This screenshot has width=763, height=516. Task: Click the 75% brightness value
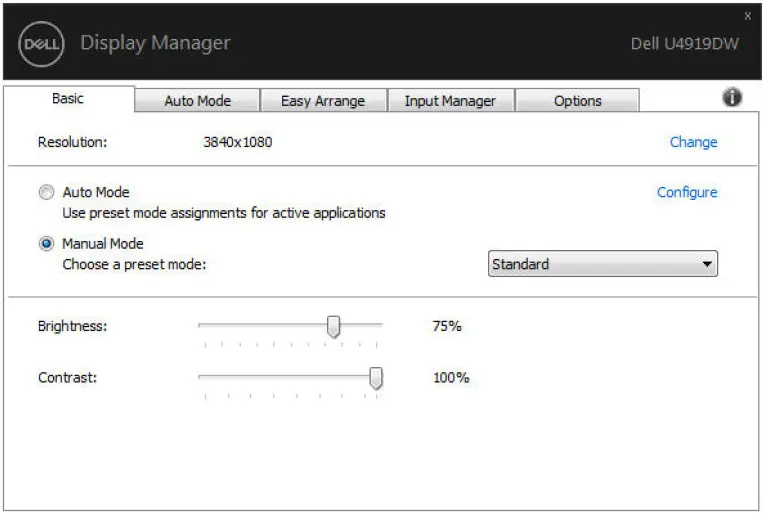click(447, 326)
